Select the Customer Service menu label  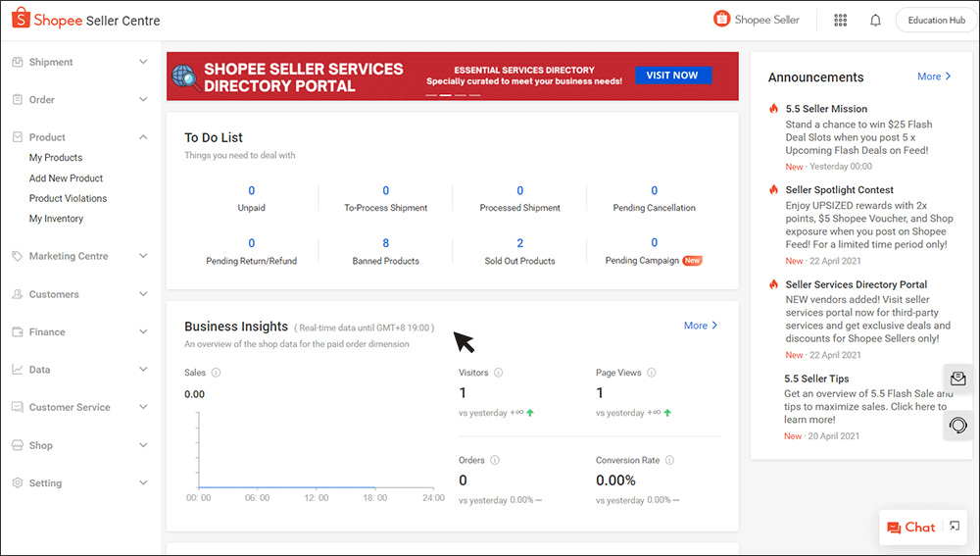(70, 407)
